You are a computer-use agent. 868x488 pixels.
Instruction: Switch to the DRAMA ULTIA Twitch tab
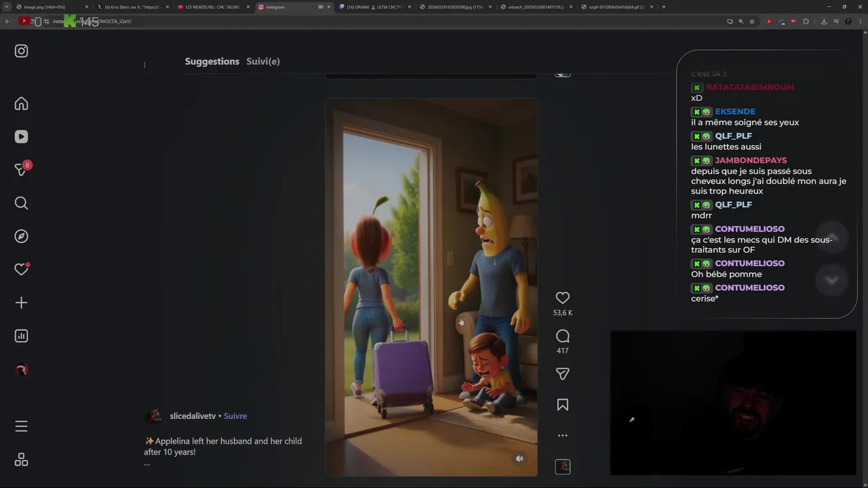(374, 7)
